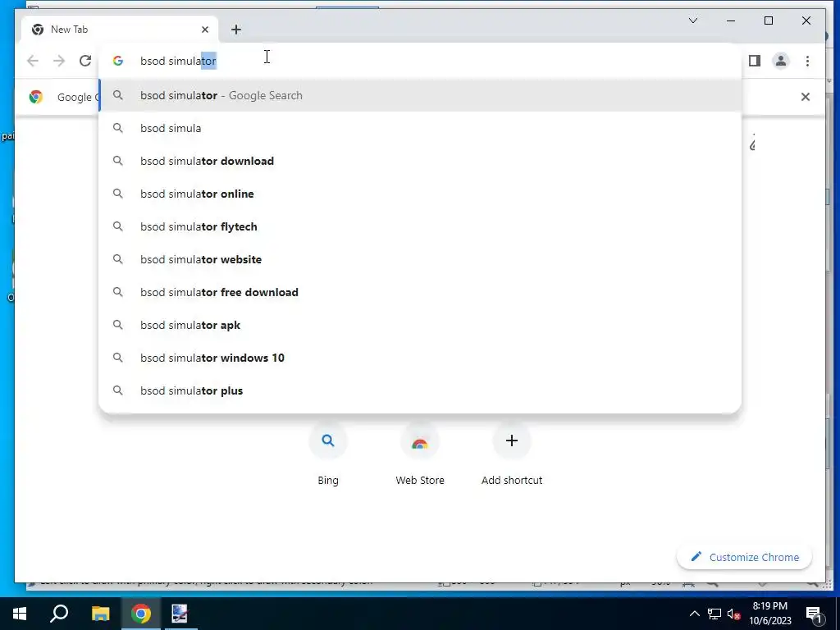Pick 'bsod simulator download' suggestion

(x=420, y=161)
